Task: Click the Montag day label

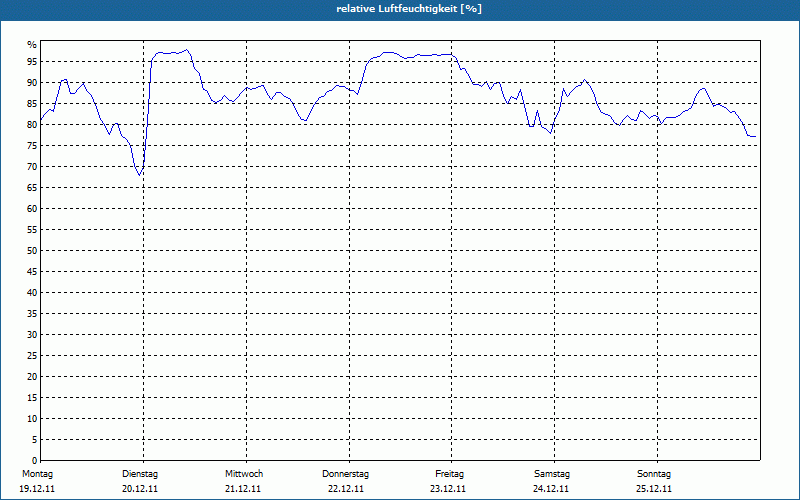Action: [37, 474]
